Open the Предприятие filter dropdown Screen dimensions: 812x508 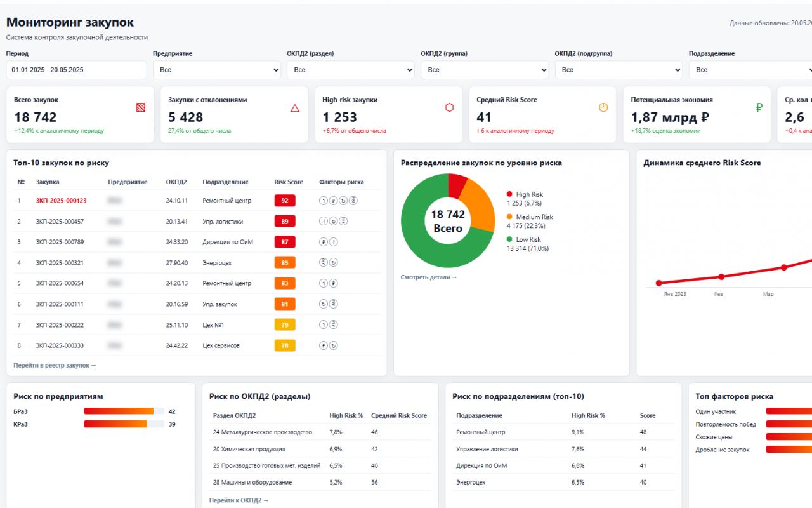coord(217,70)
